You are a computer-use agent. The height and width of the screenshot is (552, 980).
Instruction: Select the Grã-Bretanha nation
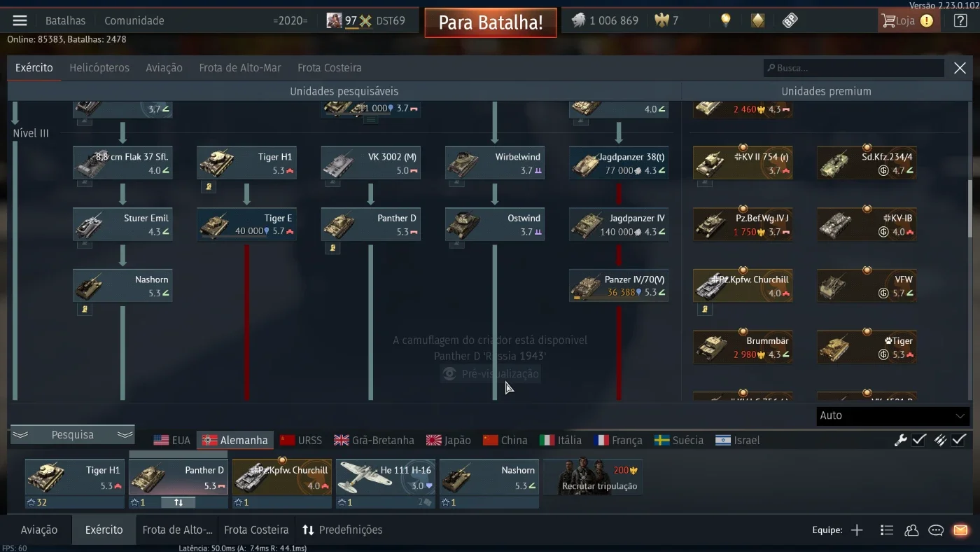374,440
